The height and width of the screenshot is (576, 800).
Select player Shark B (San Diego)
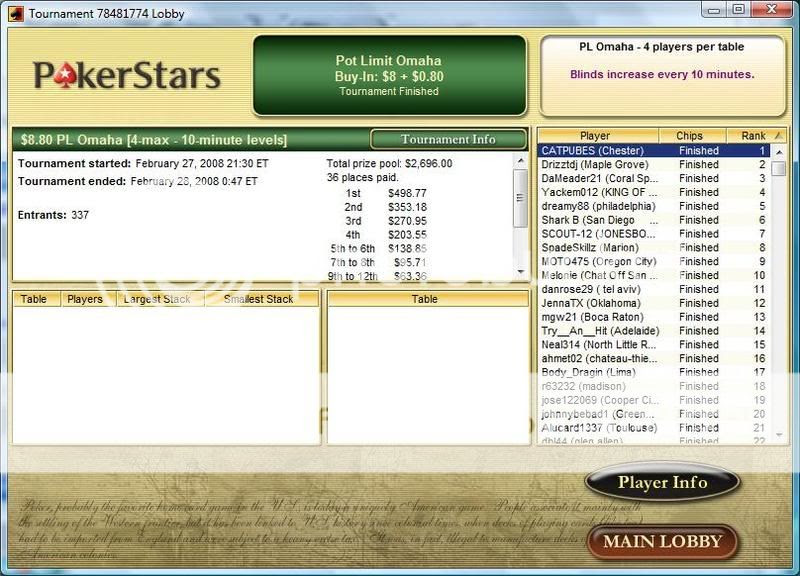click(653, 220)
